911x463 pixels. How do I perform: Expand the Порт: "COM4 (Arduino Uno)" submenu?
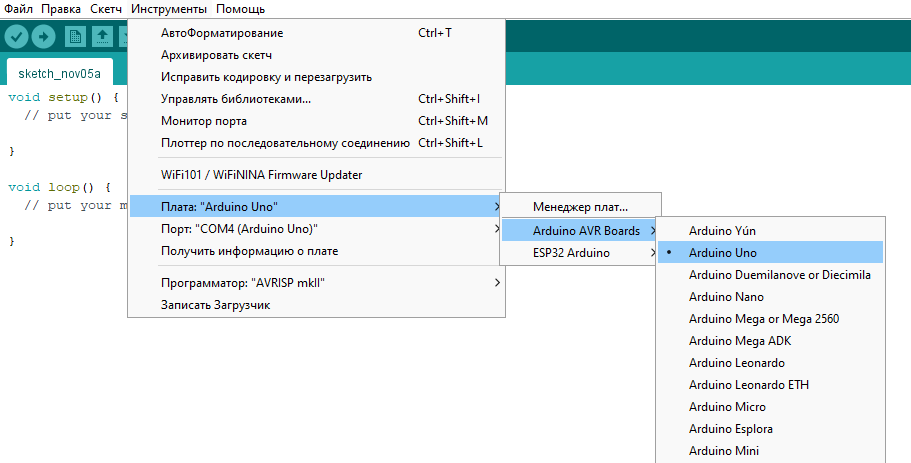317,229
